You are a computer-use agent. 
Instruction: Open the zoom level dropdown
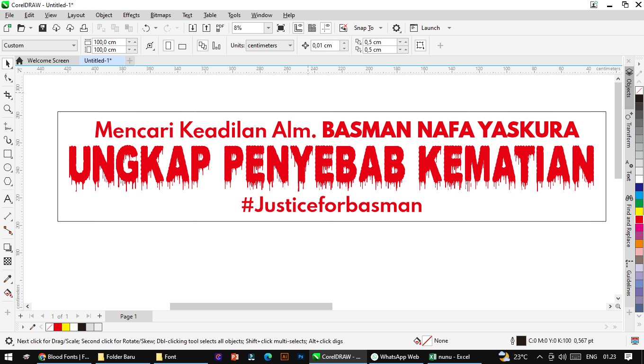click(x=268, y=28)
